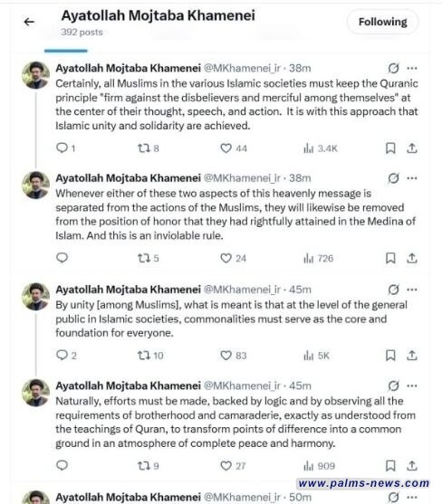Image resolution: width=442 pixels, height=504 pixels.
Task: Reply to the Quranic principle post
Action: tap(62, 147)
